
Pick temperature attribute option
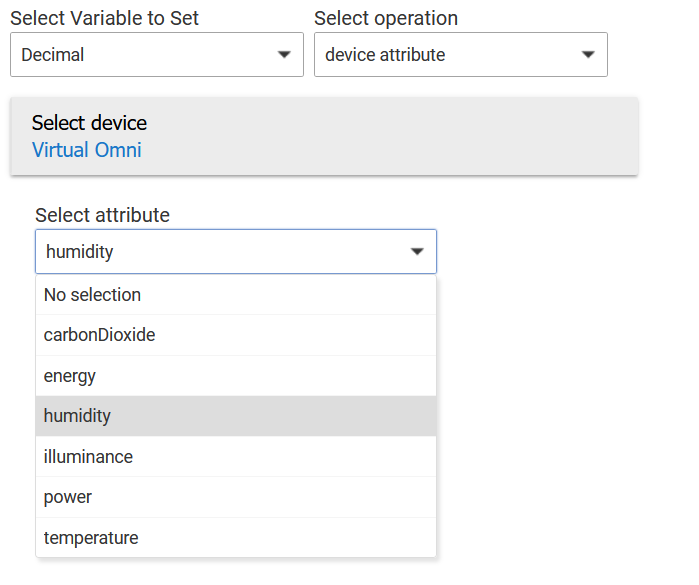click(x=91, y=538)
